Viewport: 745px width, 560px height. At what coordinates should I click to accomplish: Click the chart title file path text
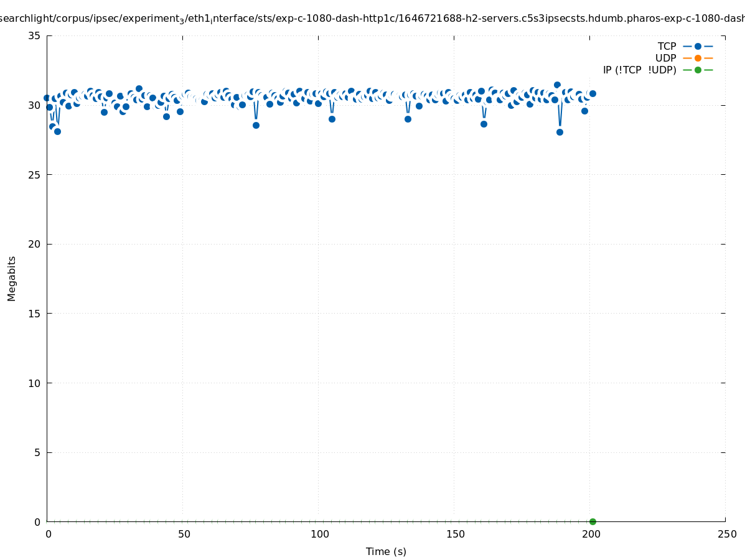click(x=372, y=19)
